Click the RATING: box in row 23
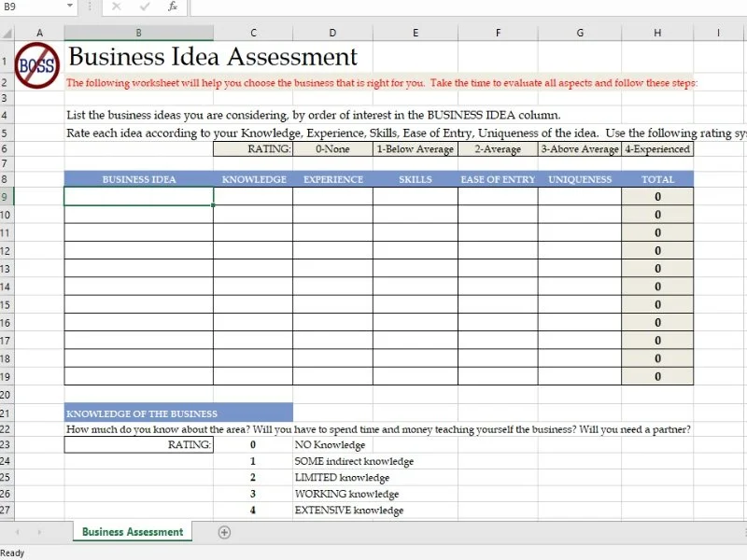Viewport: 747px width, 560px height. 138,445
